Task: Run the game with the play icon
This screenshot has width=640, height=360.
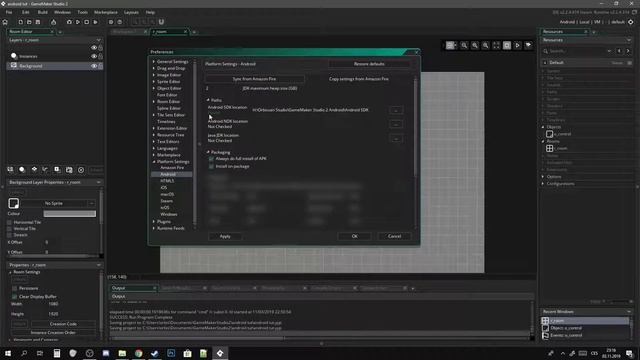Action: 78,22
